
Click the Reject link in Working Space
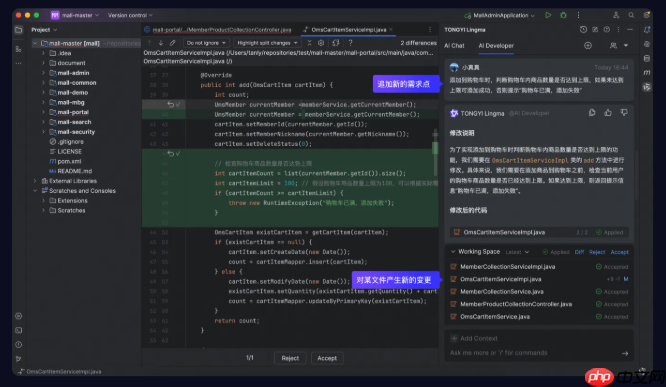[x=597, y=252]
